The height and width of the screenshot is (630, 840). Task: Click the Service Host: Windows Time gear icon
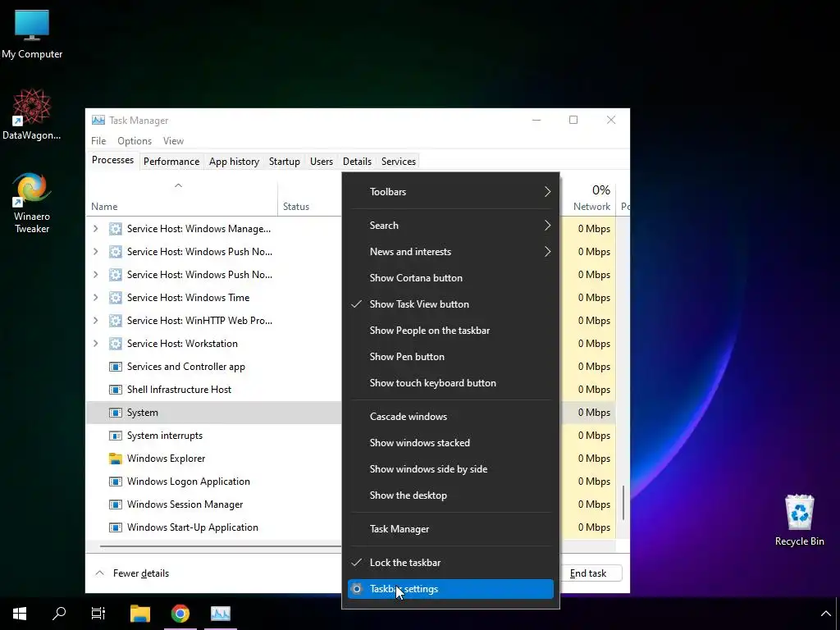[115, 298]
